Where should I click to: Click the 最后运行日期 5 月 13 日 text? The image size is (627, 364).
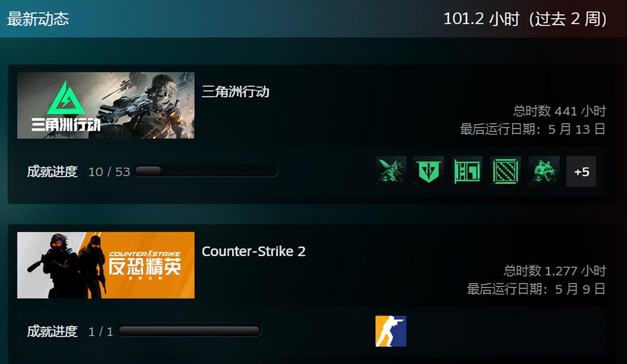pyautogui.click(x=533, y=130)
